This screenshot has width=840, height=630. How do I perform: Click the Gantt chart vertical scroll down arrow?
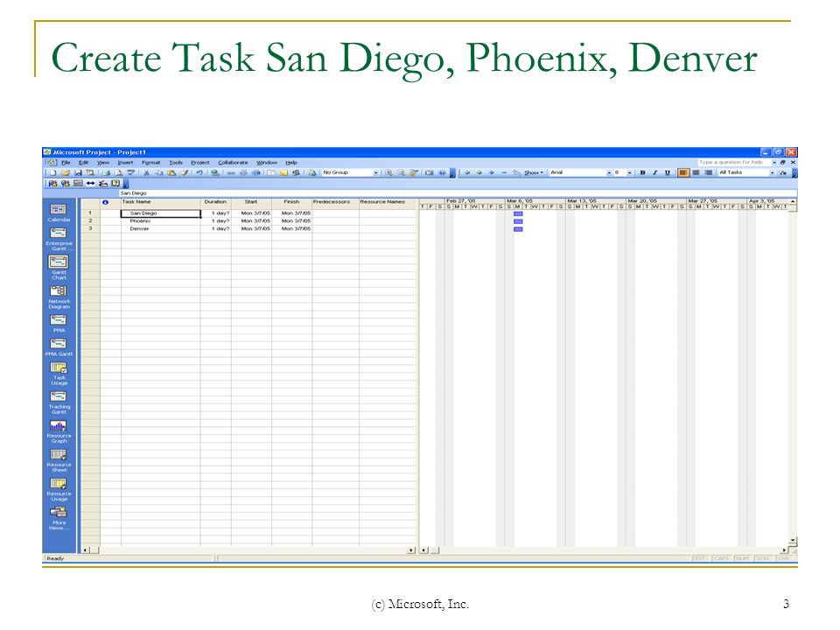[793, 541]
